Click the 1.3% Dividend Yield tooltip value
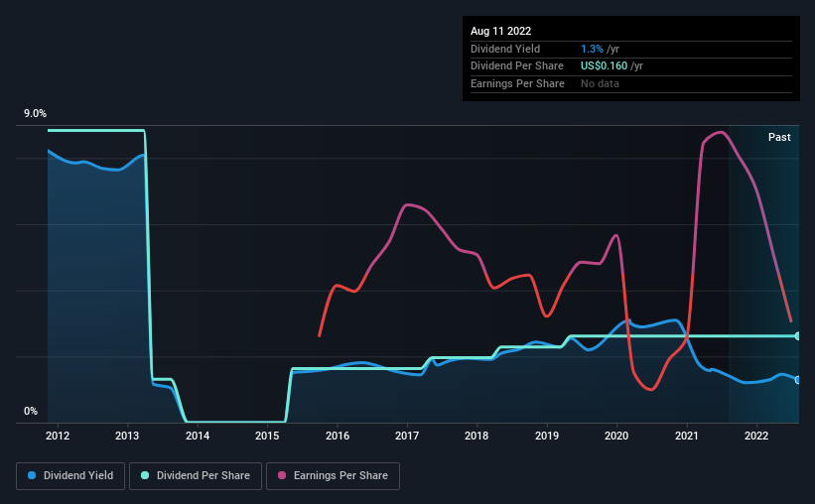815x504 pixels. (x=592, y=49)
